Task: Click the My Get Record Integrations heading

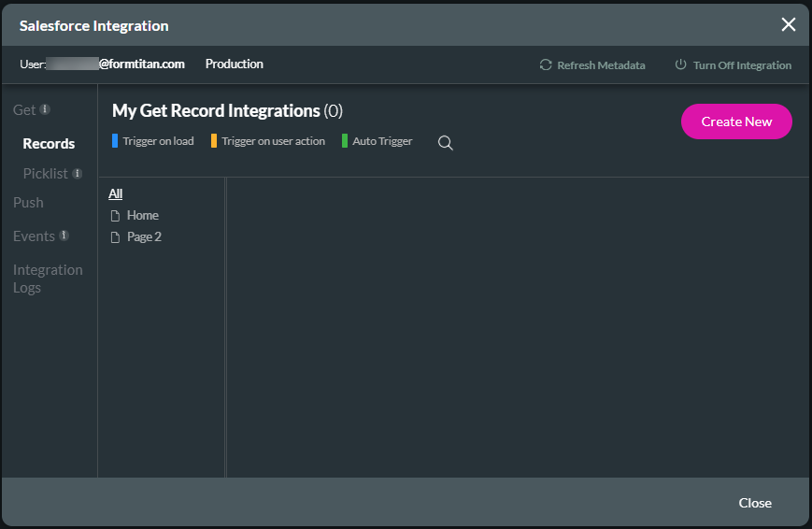Action: tap(227, 111)
